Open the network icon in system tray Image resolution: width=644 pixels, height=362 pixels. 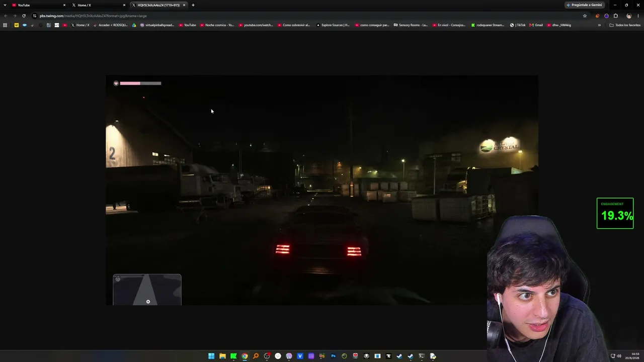(x=612, y=356)
